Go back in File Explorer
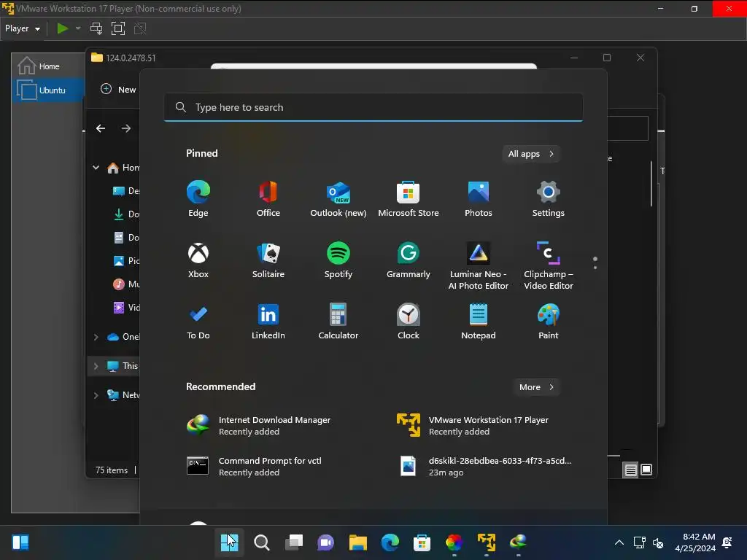Viewport: 747px width, 560px height. [101, 128]
